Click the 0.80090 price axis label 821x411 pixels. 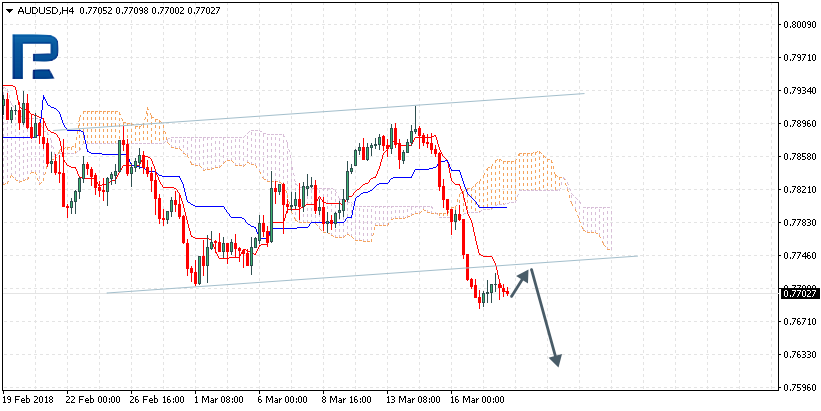point(798,25)
